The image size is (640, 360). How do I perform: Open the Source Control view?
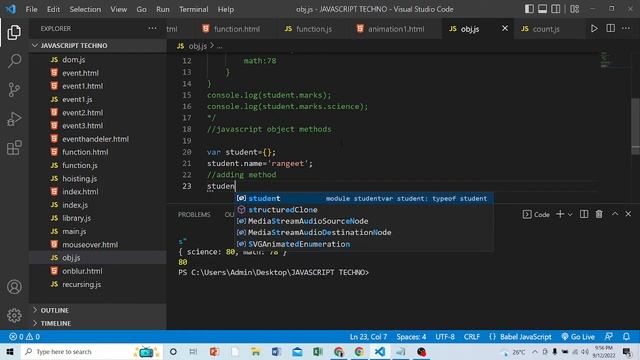14,89
